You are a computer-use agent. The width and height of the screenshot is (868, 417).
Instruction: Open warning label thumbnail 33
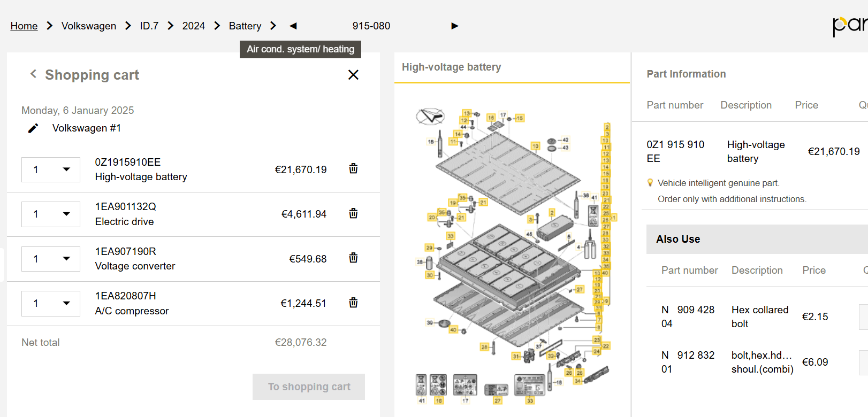coord(530,385)
